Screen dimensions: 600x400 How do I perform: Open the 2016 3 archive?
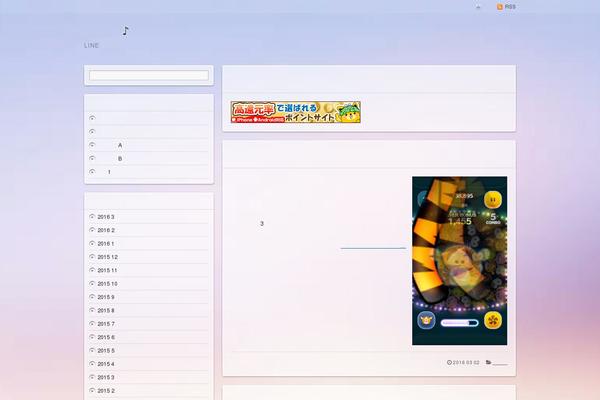pos(106,217)
